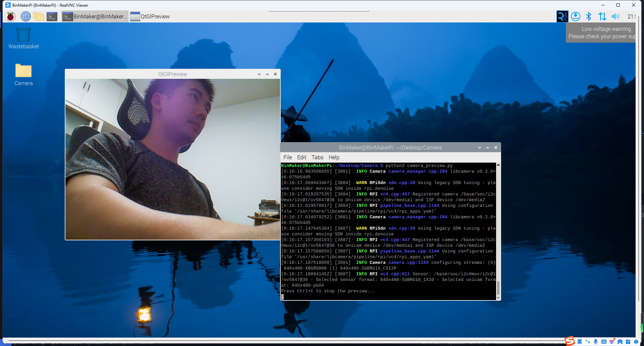
Task: Click the RealVNC Viewer title icon
Action: tap(8, 5)
